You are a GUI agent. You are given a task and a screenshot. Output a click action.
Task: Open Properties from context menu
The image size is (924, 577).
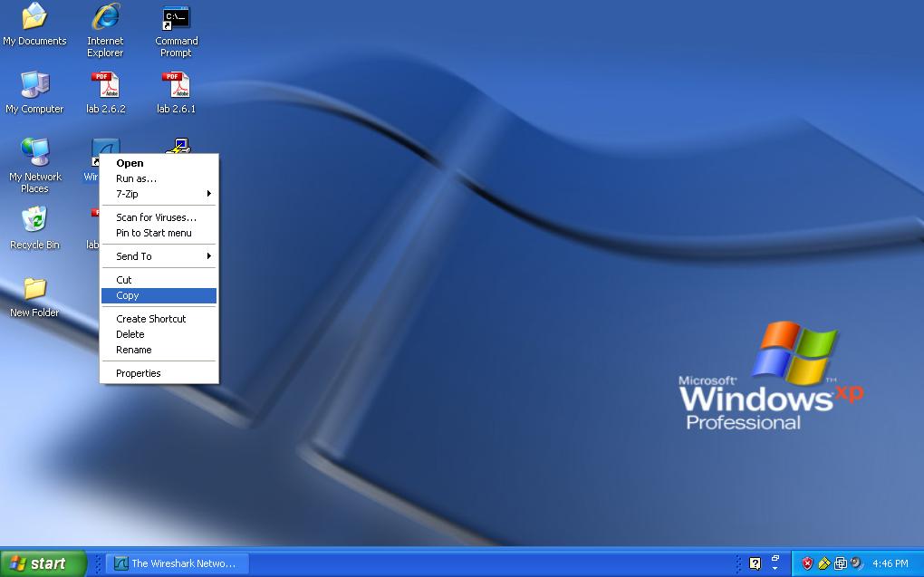point(159,373)
